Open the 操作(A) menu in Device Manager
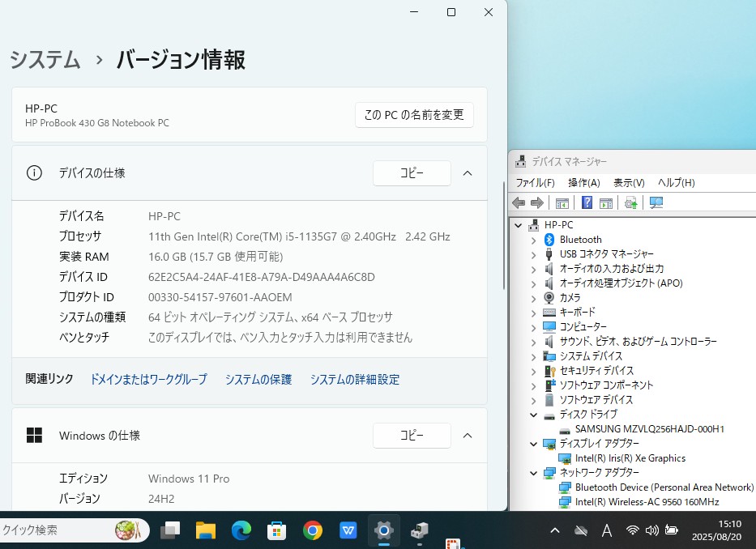 [584, 183]
